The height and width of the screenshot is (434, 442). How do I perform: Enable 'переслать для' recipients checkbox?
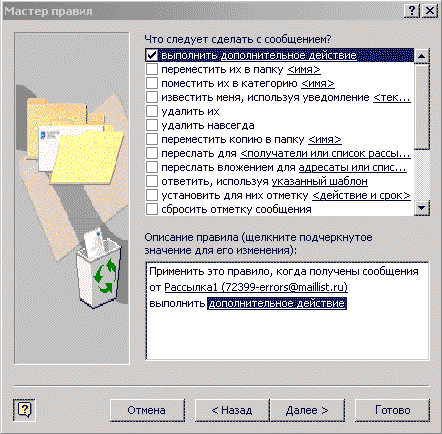click(152, 153)
